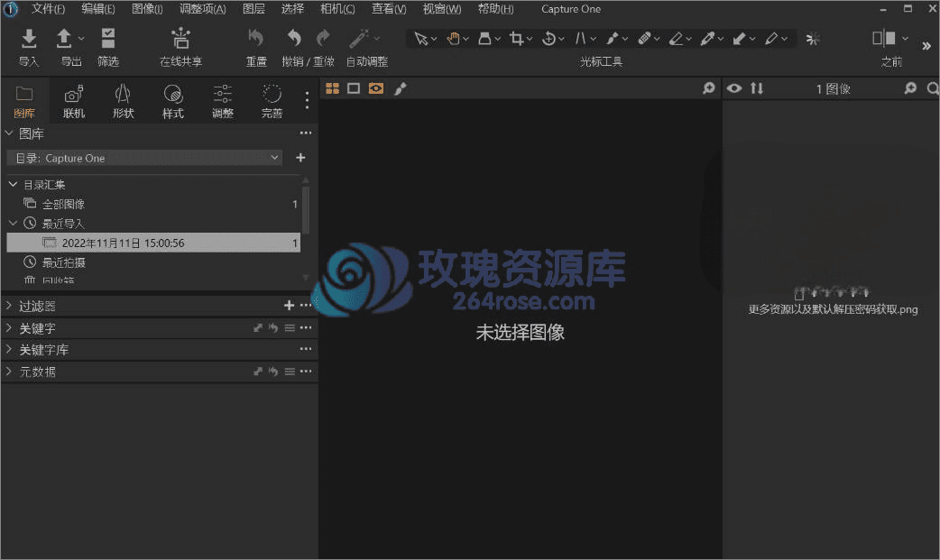Click the brush icon in viewer bar
940x560 pixels.
click(x=400, y=88)
